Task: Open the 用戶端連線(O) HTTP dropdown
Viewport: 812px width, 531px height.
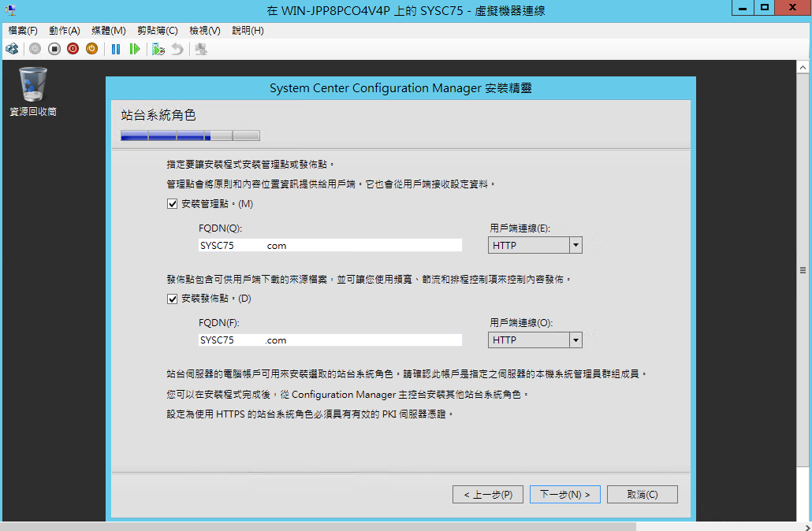Action: point(535,340)
